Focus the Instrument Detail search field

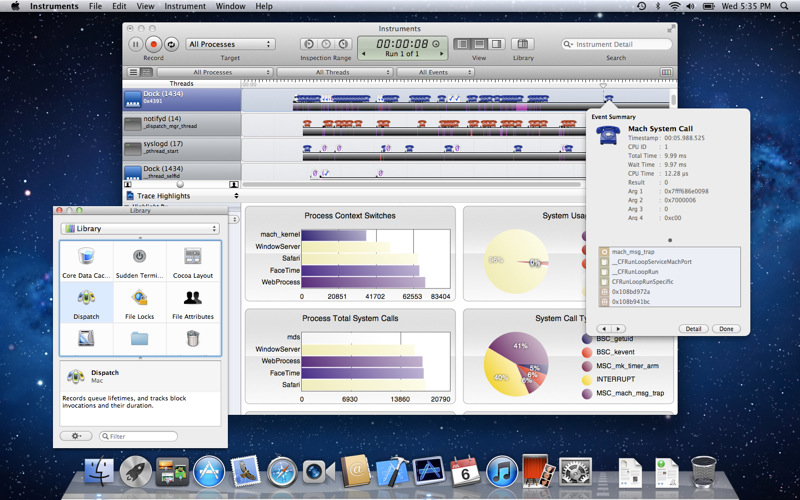tap(616, 44)
